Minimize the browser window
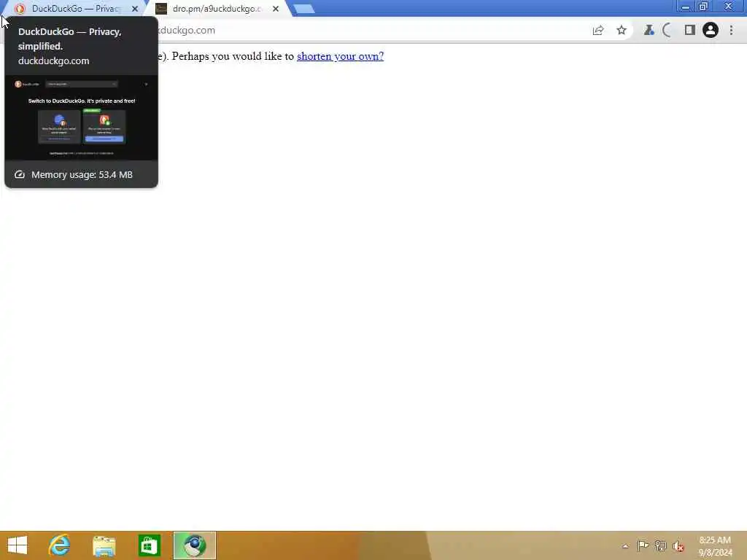 (x=686, y=7)
